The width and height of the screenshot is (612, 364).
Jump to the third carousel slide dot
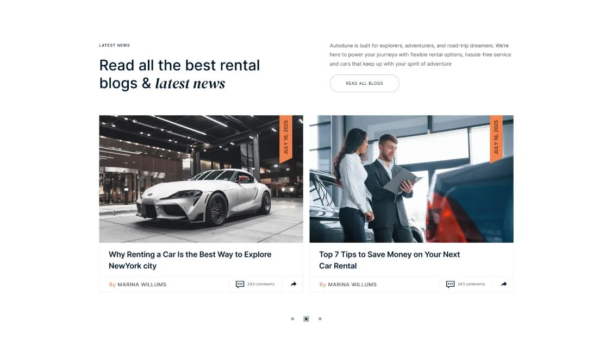(320, 319)
